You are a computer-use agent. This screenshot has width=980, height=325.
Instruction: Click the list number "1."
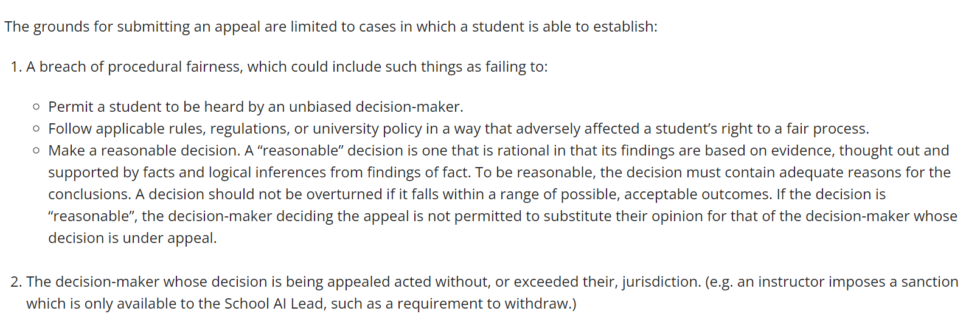pos(16,67)
